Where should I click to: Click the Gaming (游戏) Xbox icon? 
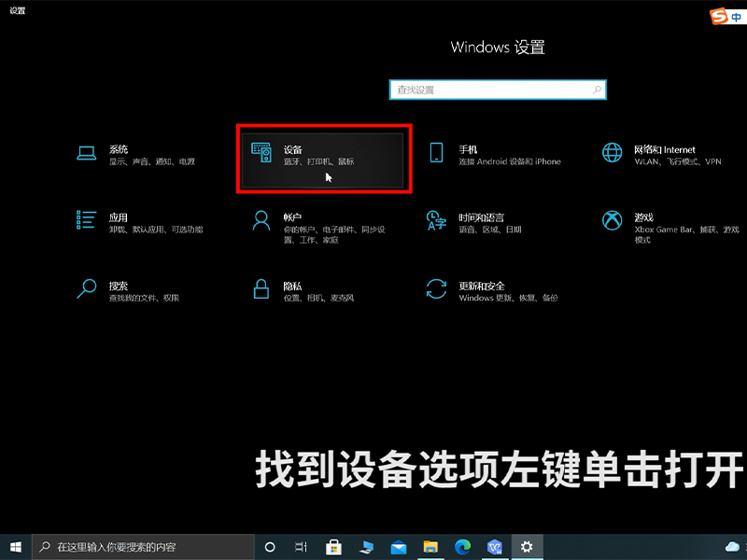(612, 220)
